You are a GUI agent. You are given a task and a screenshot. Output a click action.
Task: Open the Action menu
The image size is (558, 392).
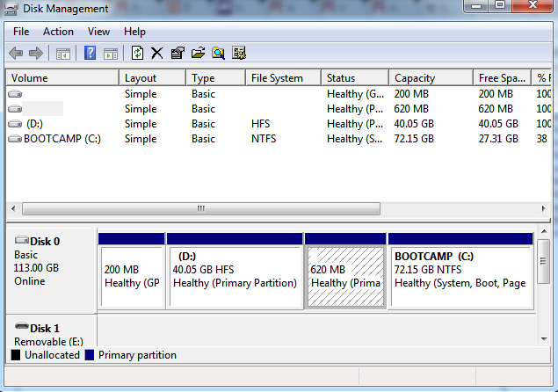point(58,32)
